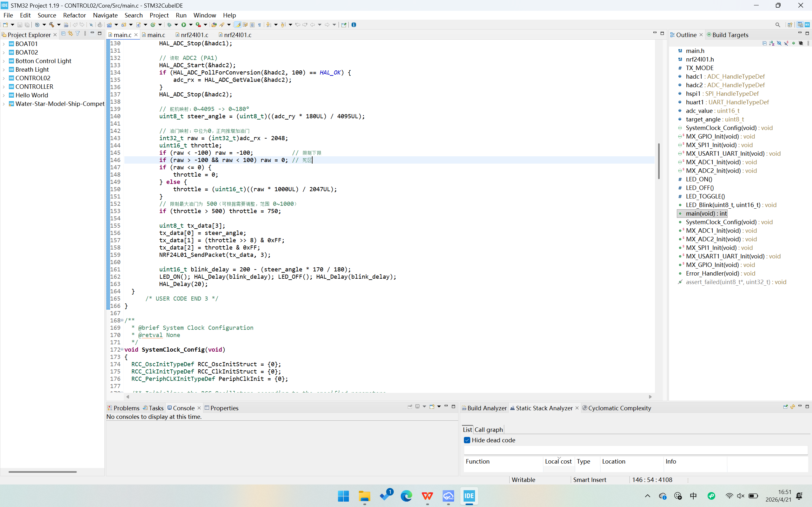Viewport: 812px width, 507px height.
Task: Click Project Explorer filter funnel icon
Action: [78, 34]
